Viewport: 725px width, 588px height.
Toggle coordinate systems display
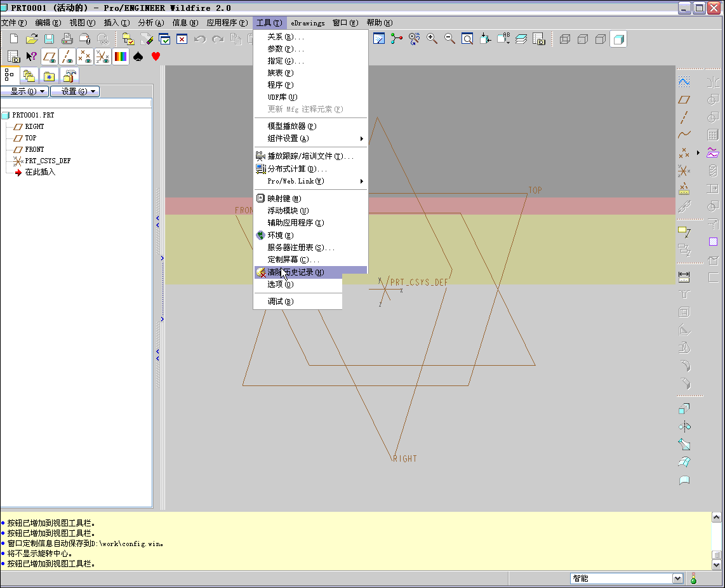[103, 57]
